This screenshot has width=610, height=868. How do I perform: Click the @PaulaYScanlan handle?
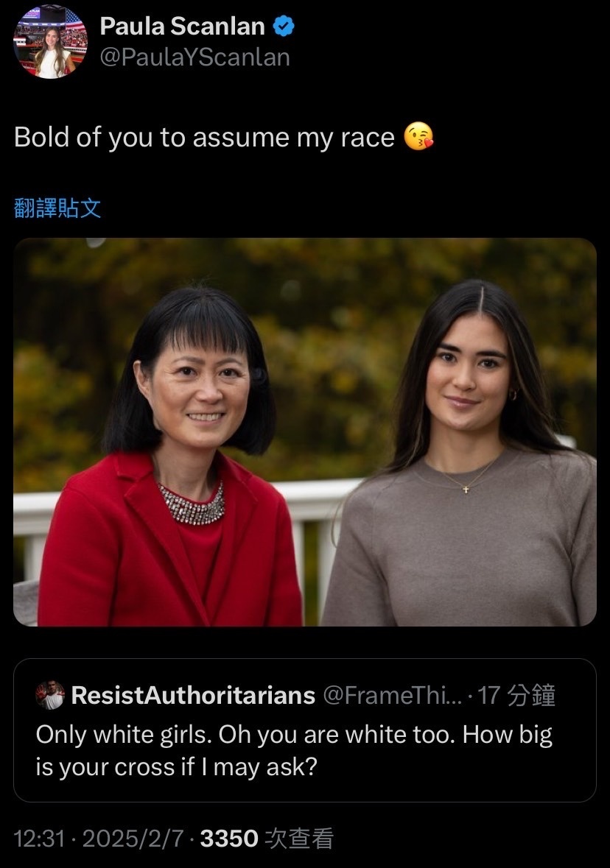[194, 57]
